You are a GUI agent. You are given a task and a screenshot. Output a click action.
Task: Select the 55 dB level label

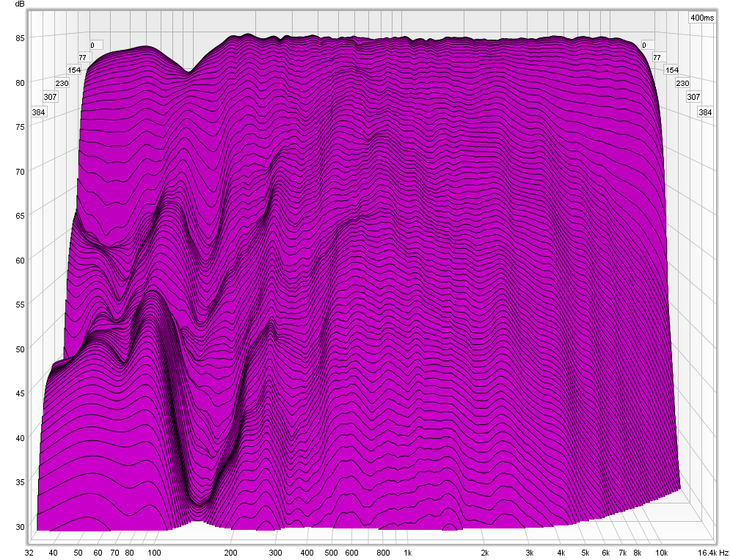point(20,305)
